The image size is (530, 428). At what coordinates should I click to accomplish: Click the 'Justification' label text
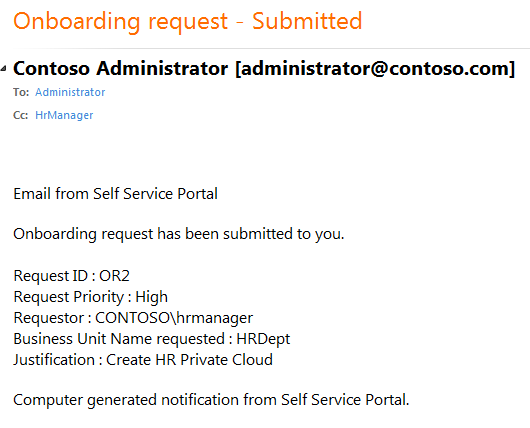[x=54, y=360]
